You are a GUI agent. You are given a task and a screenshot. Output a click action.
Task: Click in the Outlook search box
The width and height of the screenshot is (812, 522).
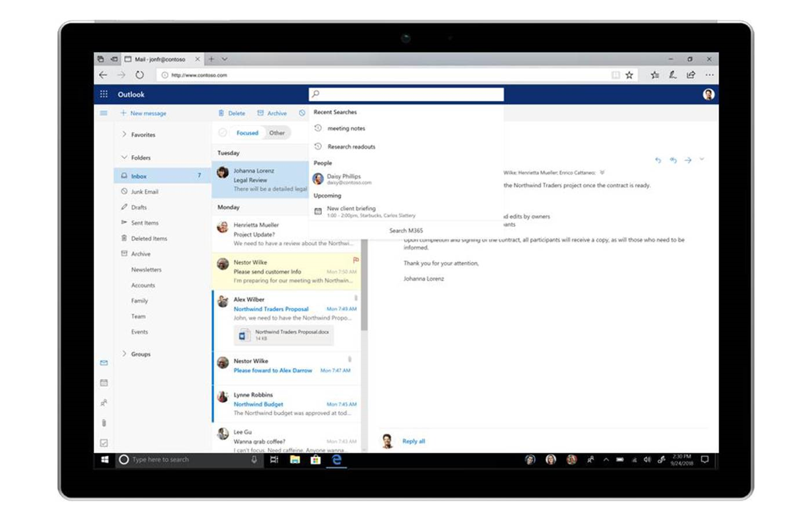pos(406,94)
